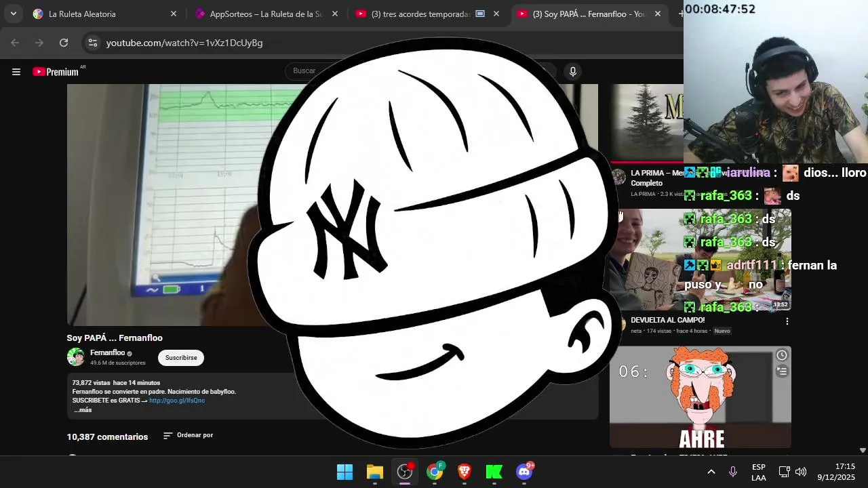Subscribe to Fernanfloo with Suscribirse button
The image size is (868, 488).
tap(181, 358)
